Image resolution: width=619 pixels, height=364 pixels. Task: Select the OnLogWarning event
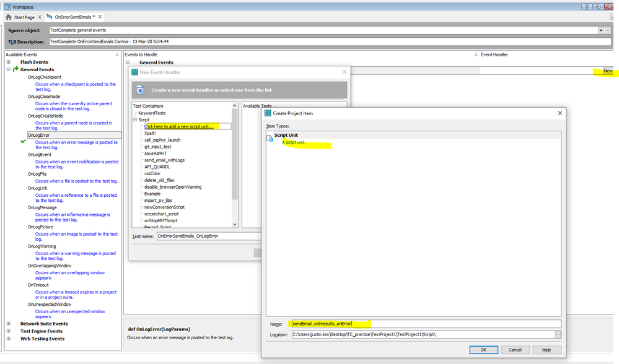(x=42, y=246)
